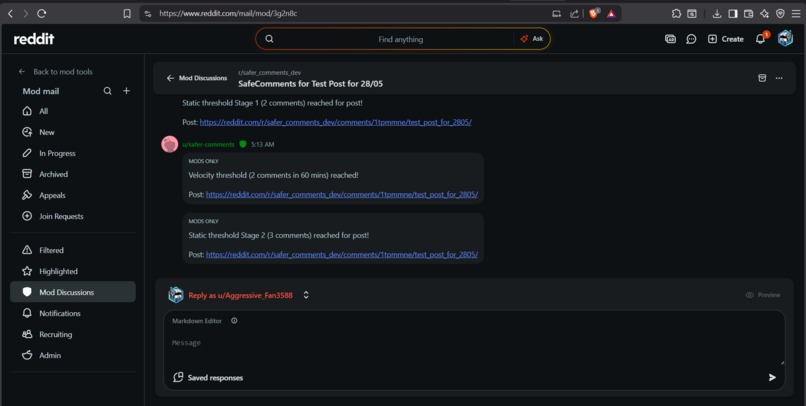Open the user avatar menu at top right
The width and height of the screenshot is (806, 406).
coord(785,39)
